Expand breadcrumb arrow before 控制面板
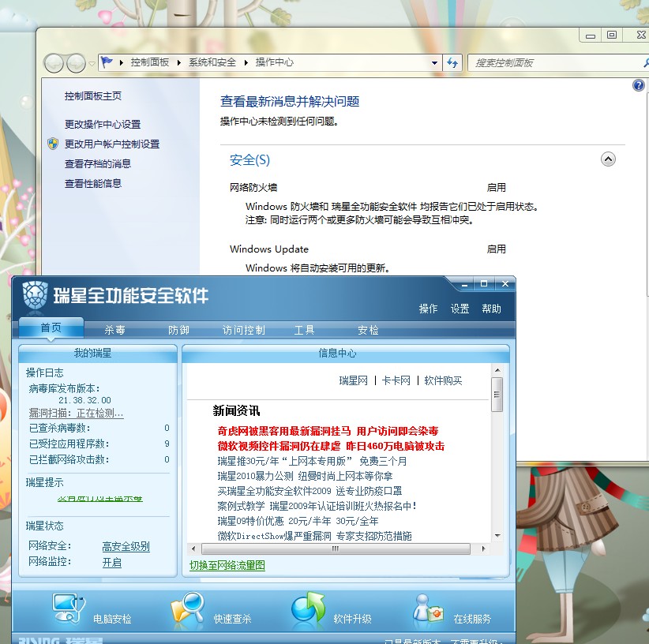Screen dimensions: 649x644 122,62
